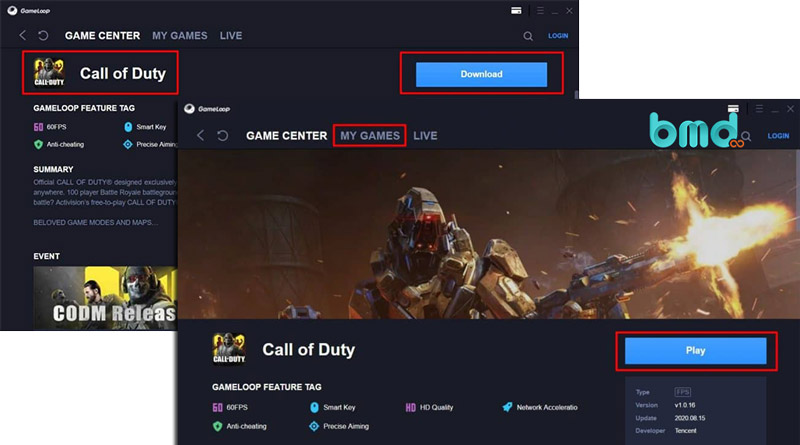Go back using arrow in back window
The width and height of the screenshot is (800, 445).
(22, 35)
